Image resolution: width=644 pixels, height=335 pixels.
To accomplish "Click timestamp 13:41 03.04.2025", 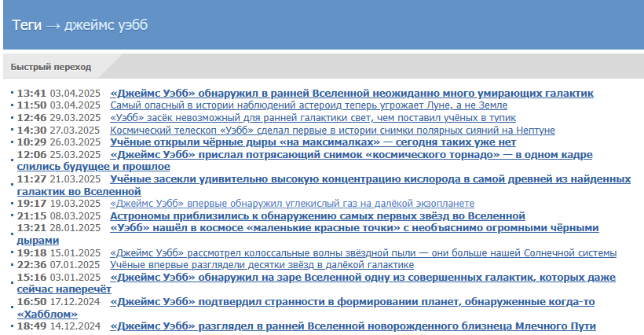I will click(x=58, y=94).
